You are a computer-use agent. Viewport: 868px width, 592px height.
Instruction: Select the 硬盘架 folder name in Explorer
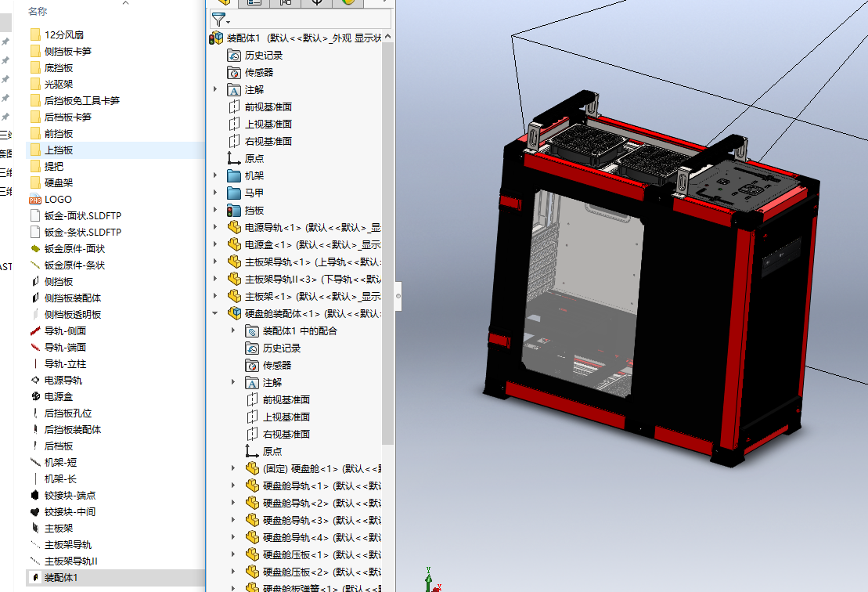59,182
